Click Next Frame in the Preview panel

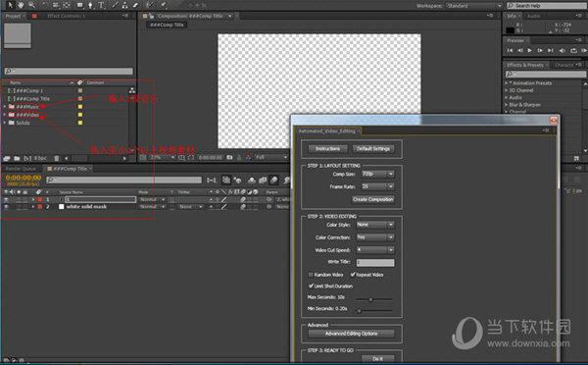click(x=540, y=50)
